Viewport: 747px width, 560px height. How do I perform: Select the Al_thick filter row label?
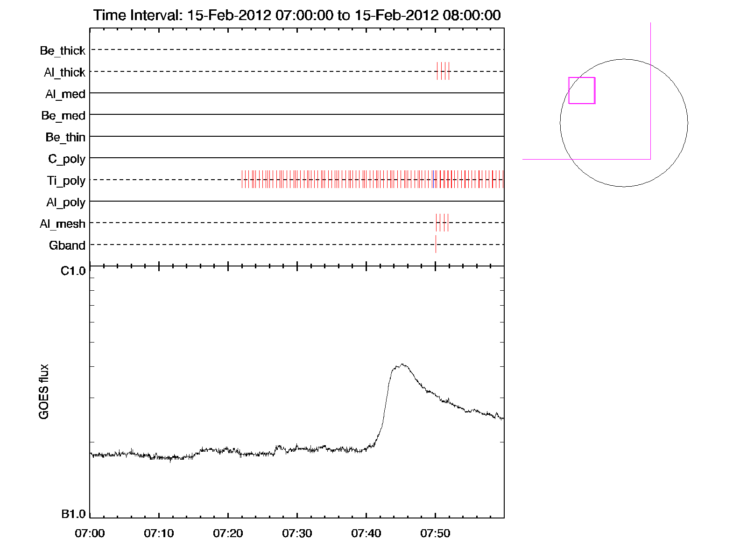click(x=64, y=72)
